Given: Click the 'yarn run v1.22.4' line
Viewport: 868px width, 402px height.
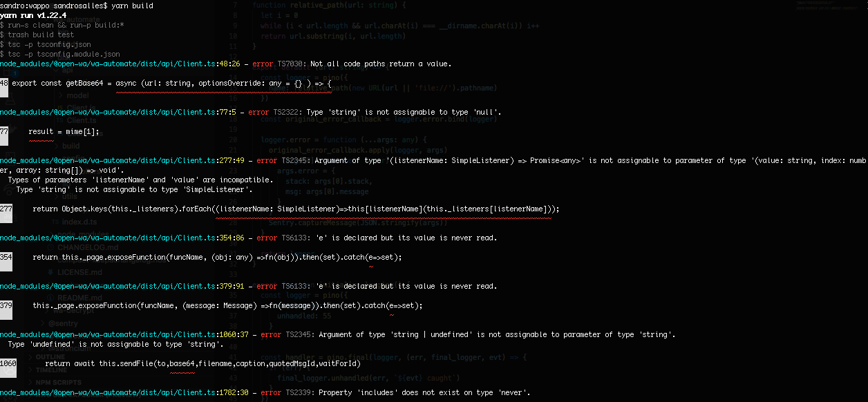Looking at the screenshot, I should tap(35, 15).
